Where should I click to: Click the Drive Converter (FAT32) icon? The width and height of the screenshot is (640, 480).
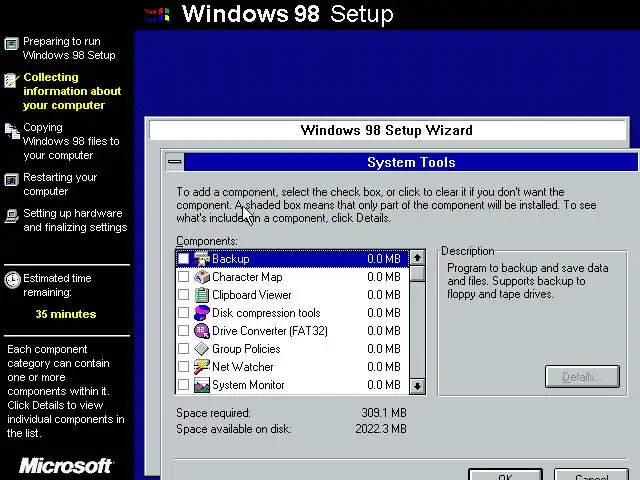click(202, 331)
